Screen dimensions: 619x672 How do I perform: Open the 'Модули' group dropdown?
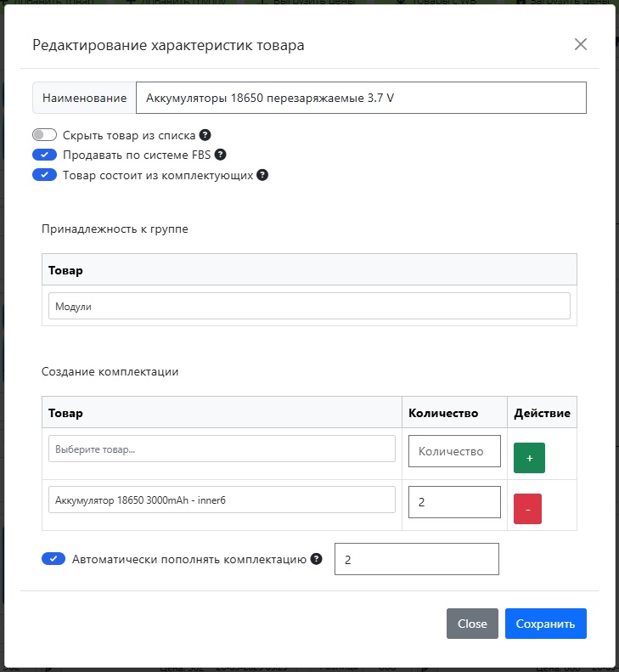(x=309, y=306)
